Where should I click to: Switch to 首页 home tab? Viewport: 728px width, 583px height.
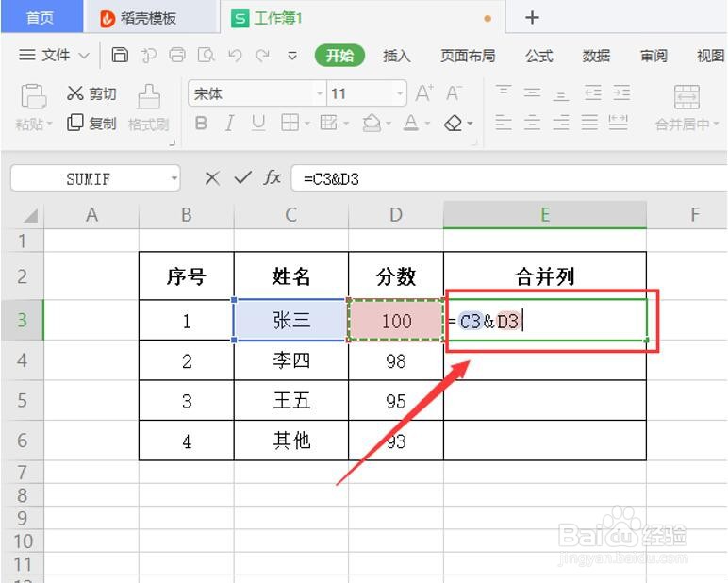(x=41, y=18)
